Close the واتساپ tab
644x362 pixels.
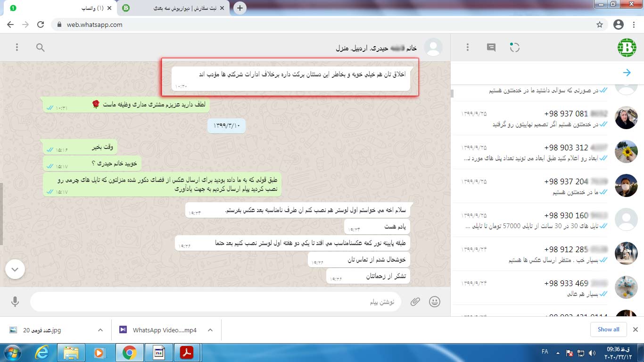[x=109, y=8]
